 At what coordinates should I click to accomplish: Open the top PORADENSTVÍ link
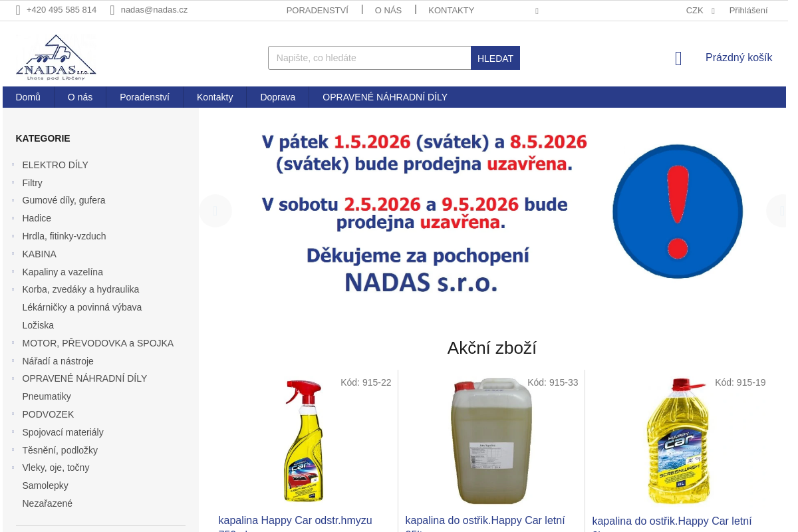pyautogui.click(x=317, y=10)
